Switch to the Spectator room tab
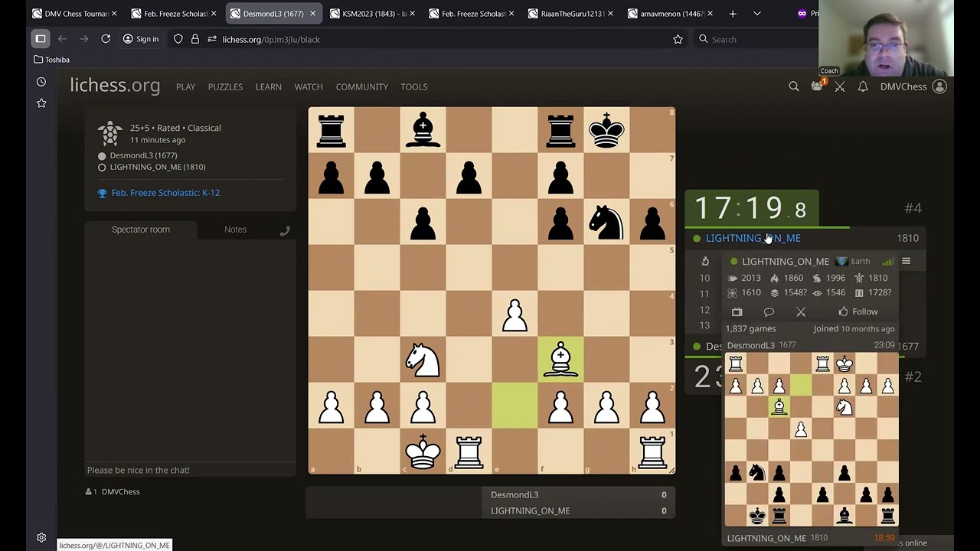The width and height of the screenshot is (980, 551). (141, 230)
